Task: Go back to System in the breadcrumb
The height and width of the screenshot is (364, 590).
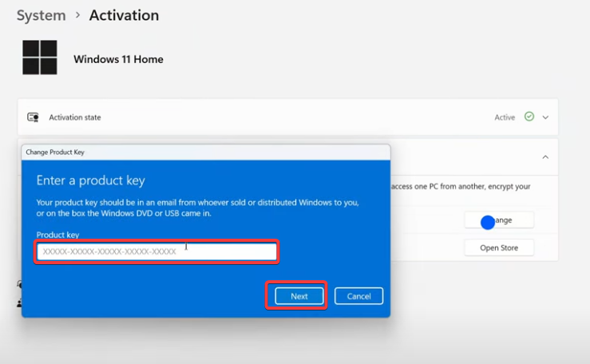Action: (x=41, y=15)
